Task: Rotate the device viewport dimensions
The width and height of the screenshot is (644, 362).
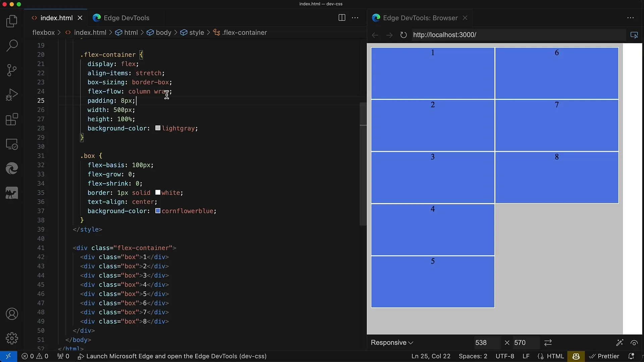Action: pos(548,343)
